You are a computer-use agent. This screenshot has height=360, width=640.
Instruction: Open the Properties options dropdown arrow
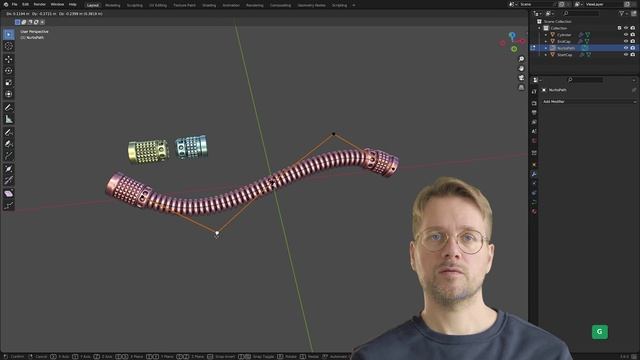pyautogui.click(x=634, y=80)
